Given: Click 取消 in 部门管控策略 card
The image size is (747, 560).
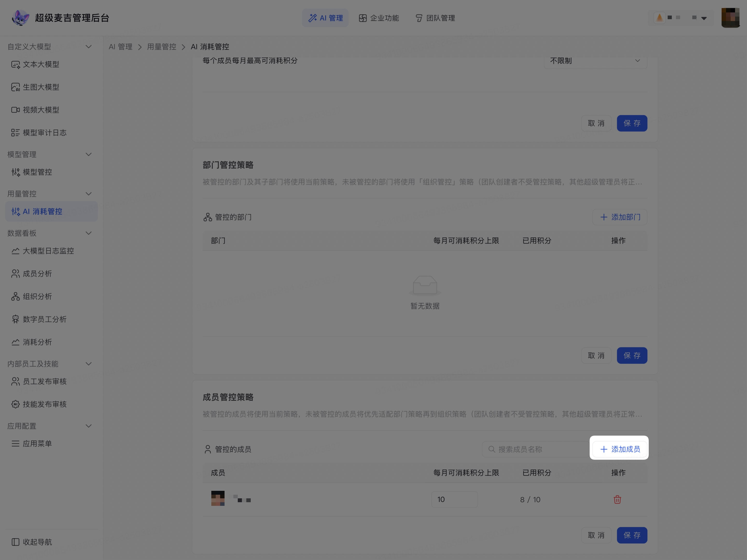Looking at the screenshot, I should pos(596,356).
